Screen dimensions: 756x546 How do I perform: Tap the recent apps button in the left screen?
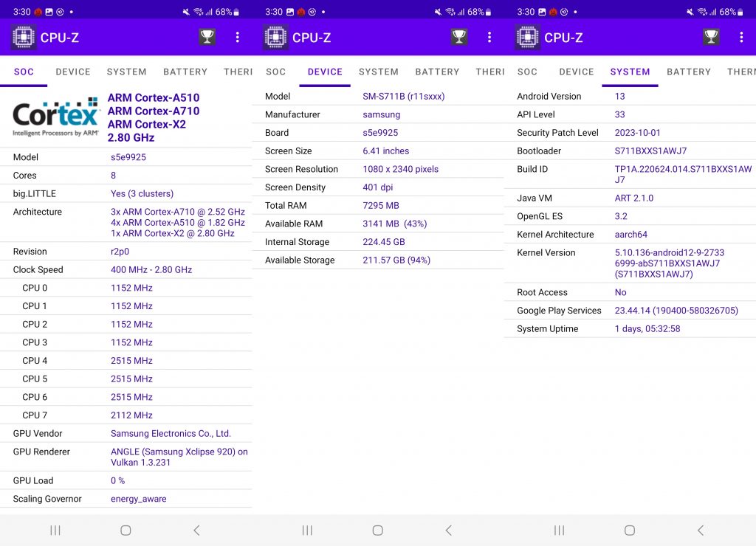(55, 531)
